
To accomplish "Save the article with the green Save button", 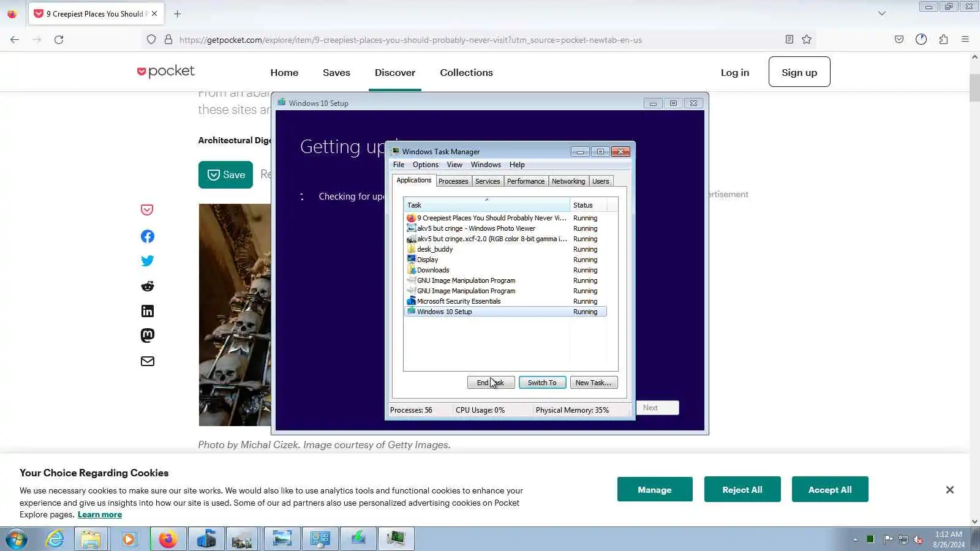I will (225, 174).
